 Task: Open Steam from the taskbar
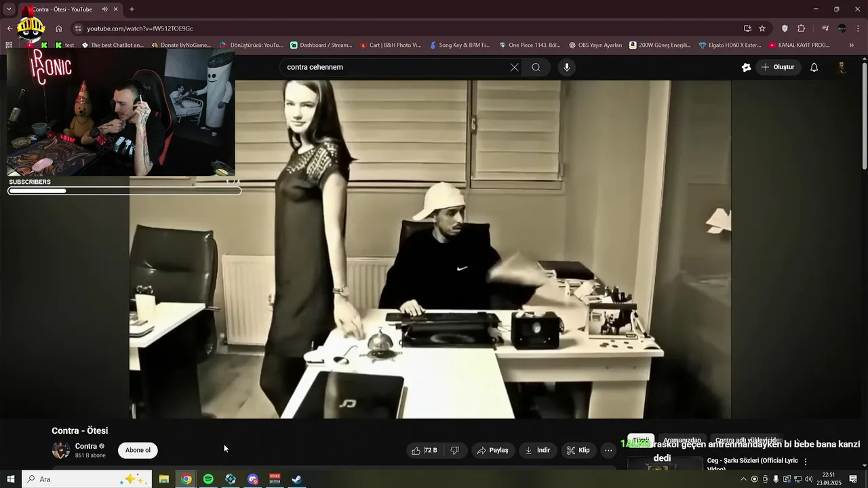click(297, 479)
